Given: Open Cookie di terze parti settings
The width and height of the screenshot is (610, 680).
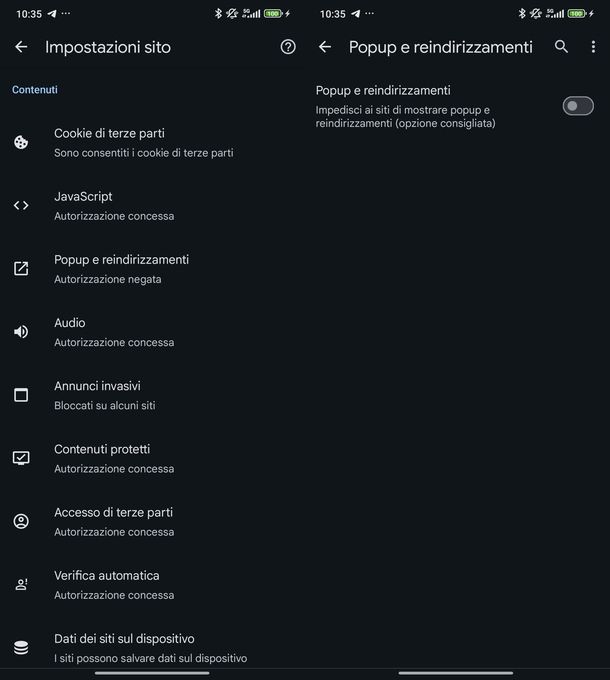Looking at the screenshot, I should pyautogui.click(x=143, y=142).
